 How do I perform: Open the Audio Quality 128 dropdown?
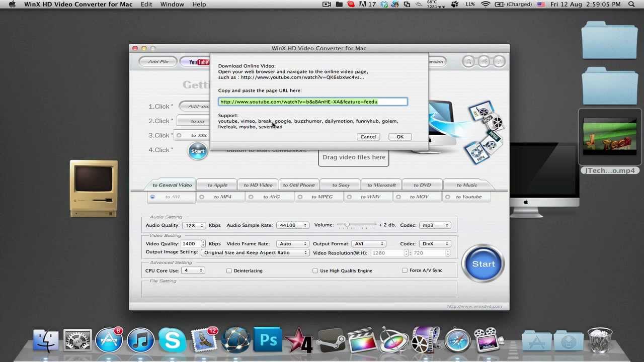194,225
